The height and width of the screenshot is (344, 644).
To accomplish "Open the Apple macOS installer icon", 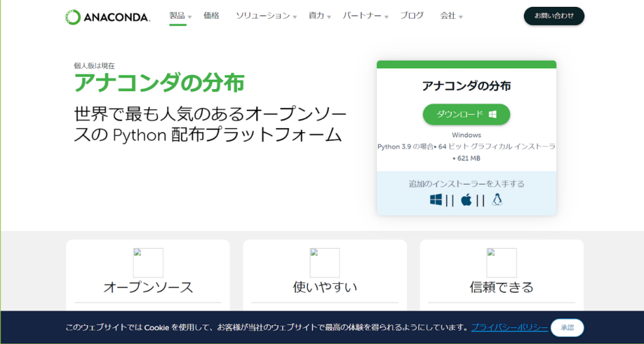I will 466,200.
